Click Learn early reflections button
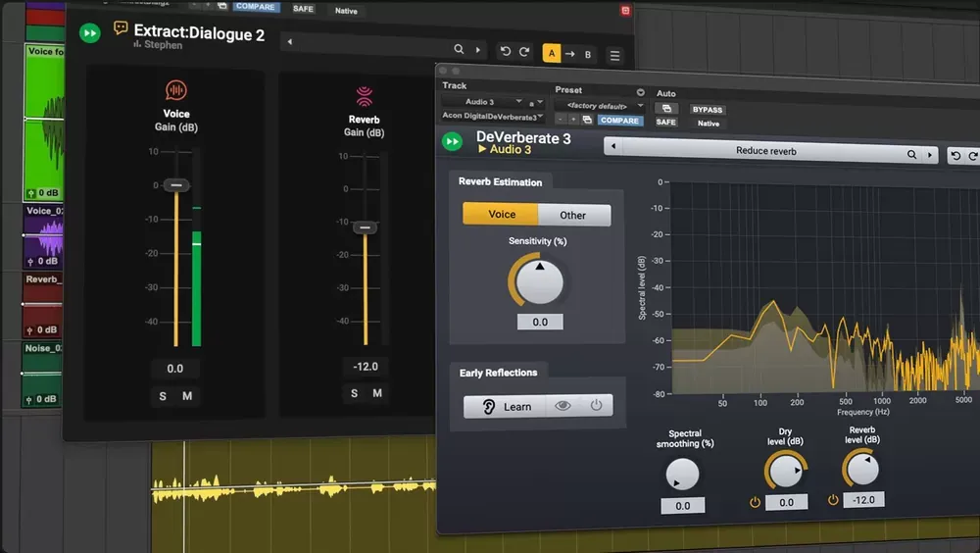The width and height of the screenshot is (980, 553). click(x=505, y=407)
